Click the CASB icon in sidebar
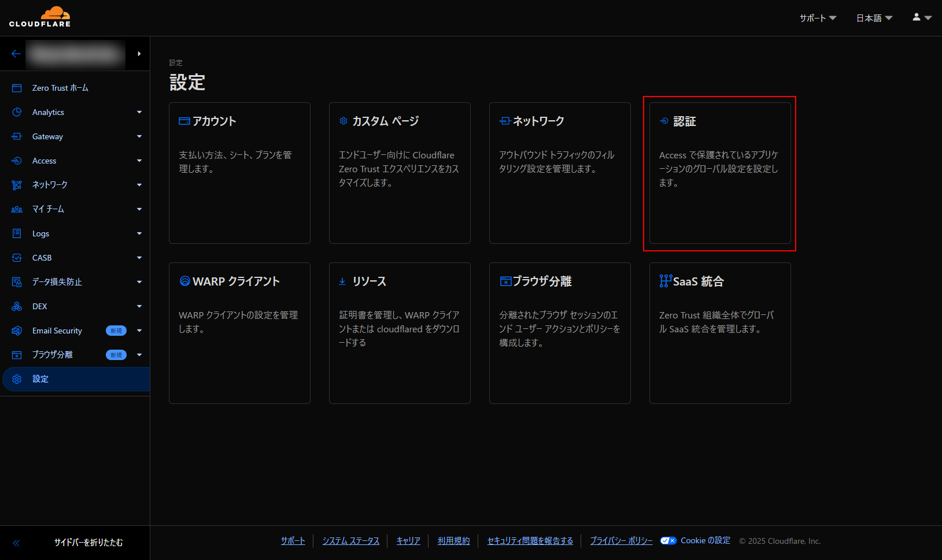This screenshot has height=560, width=942. point(17,258)
